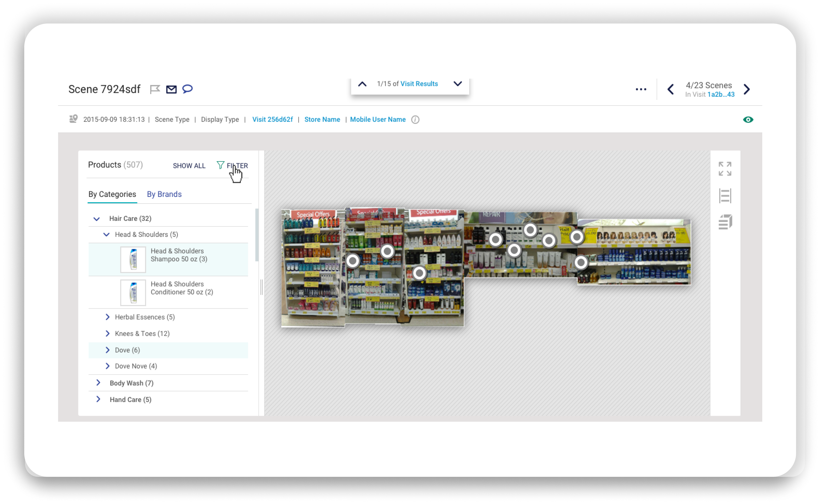
Task: Go to the previous scene with the left arrow
Action: 671,89
